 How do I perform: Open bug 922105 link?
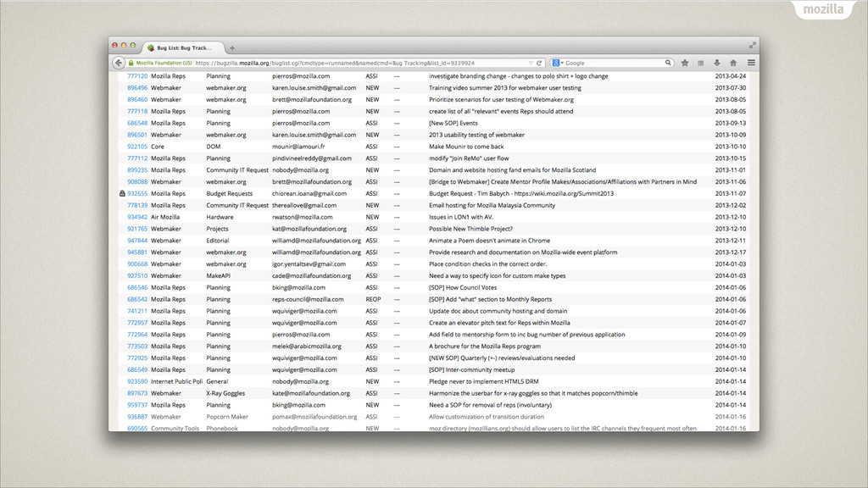click(x=137, y=147)
